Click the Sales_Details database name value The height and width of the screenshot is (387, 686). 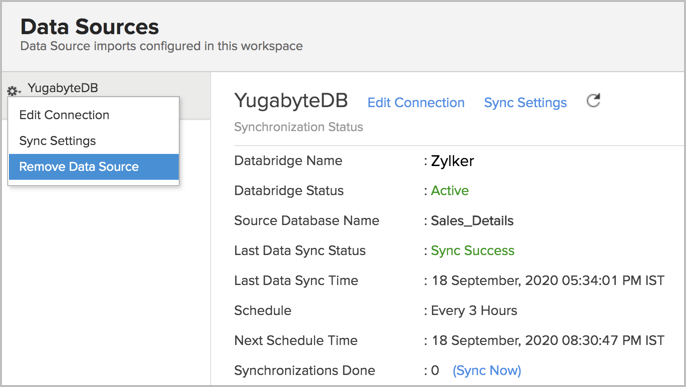pos(472,221)
